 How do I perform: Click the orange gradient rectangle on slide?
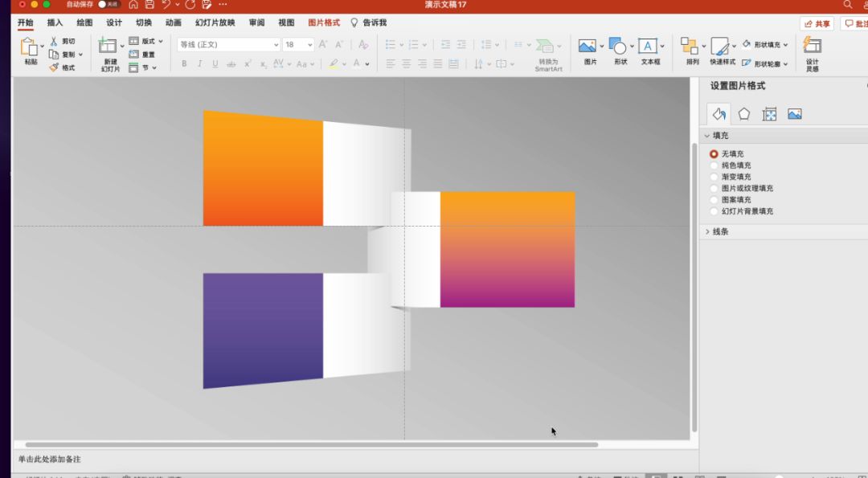263,169
